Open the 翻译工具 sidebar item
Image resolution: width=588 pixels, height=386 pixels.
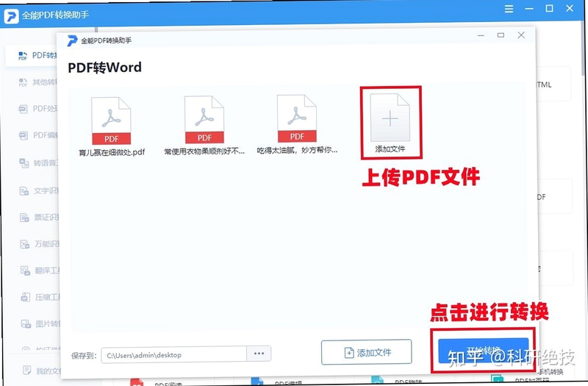[40, 270]
